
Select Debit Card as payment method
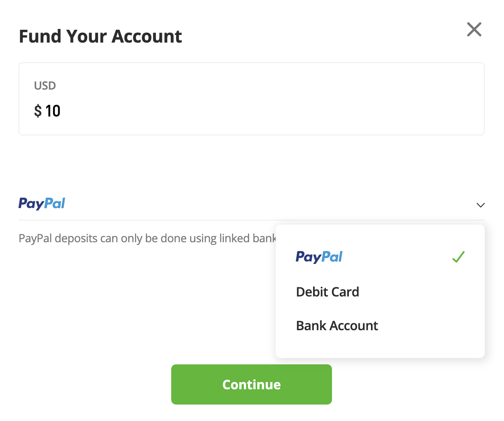(x=327, y=292)
